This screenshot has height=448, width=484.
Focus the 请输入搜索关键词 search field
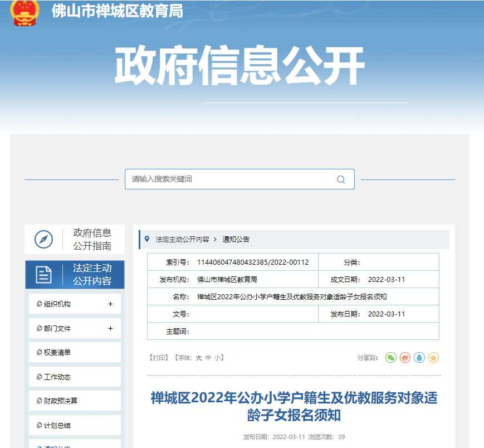click(x=240, y=179)
